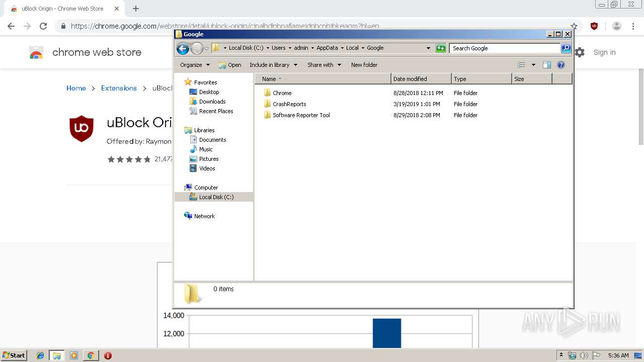Screen dimensions: 644x362
Task: Launch Internet Explorer from the taskbar
Action: click(x=40, y=355)
